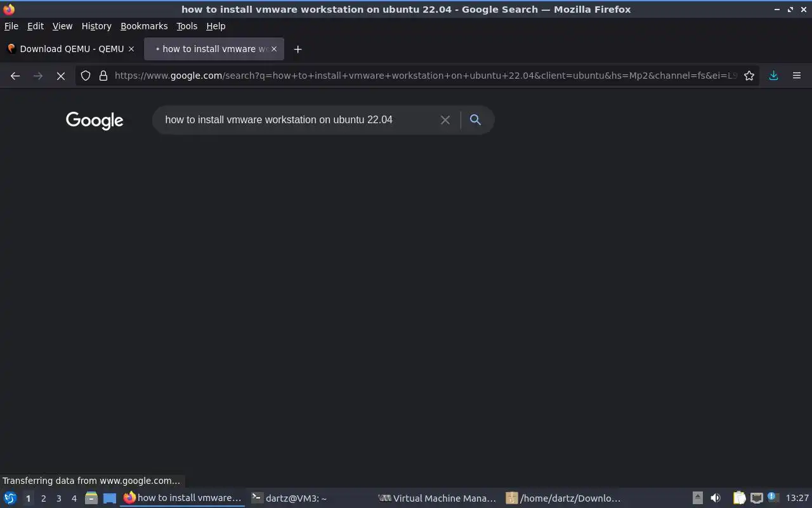Switch to workspace 1
This screenshot has height=508, width=812.
point(28,498)
